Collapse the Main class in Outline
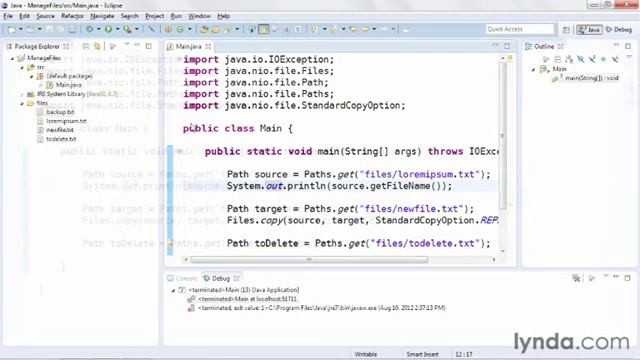640x360 pixels. tap(533, 69)
